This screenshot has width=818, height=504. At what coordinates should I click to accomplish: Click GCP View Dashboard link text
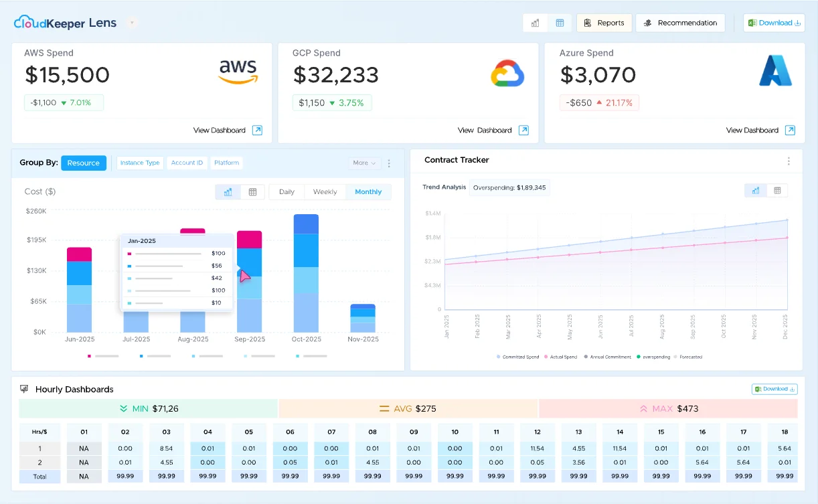485,131
